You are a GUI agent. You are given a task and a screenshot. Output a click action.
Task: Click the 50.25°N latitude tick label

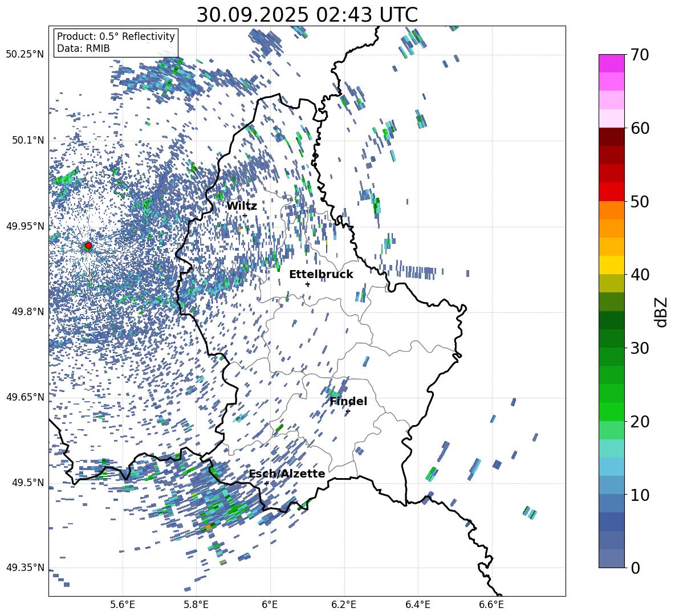pos(25,55)
